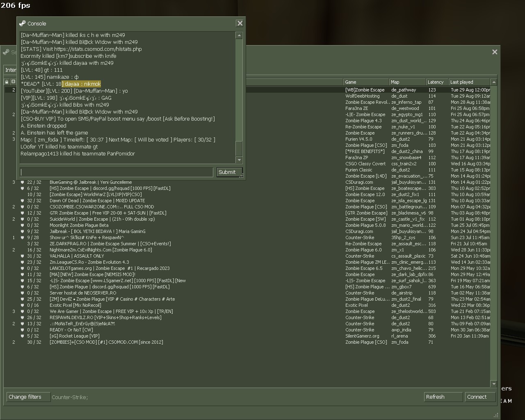Select .::MoNsTeR_EnErGy server row
Image resolution: width=525 pixels, height=420 pixels.
(x=247, y=324)
